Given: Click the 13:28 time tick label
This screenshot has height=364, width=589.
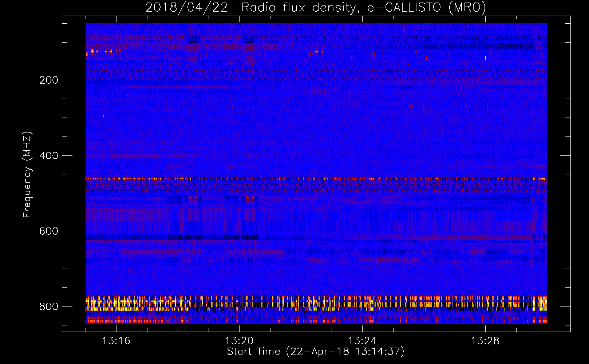Looking at the screenshot, I should point(485,341).
